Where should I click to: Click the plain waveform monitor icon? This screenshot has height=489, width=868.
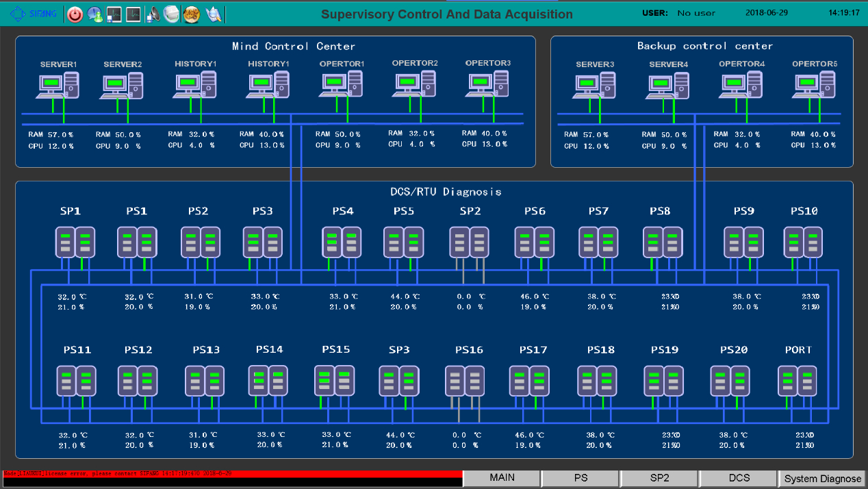pos(133,14)
